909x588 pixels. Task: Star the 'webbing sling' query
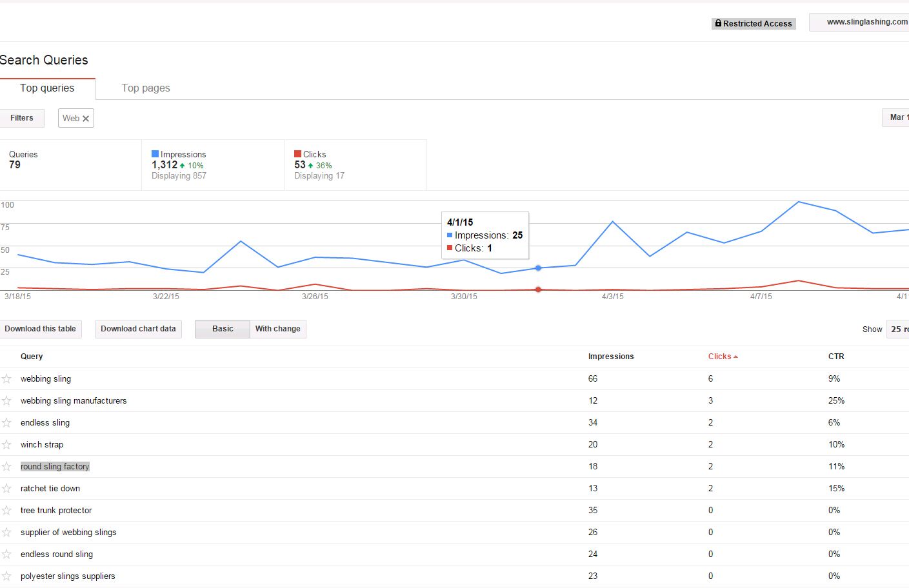coord(6,378)
